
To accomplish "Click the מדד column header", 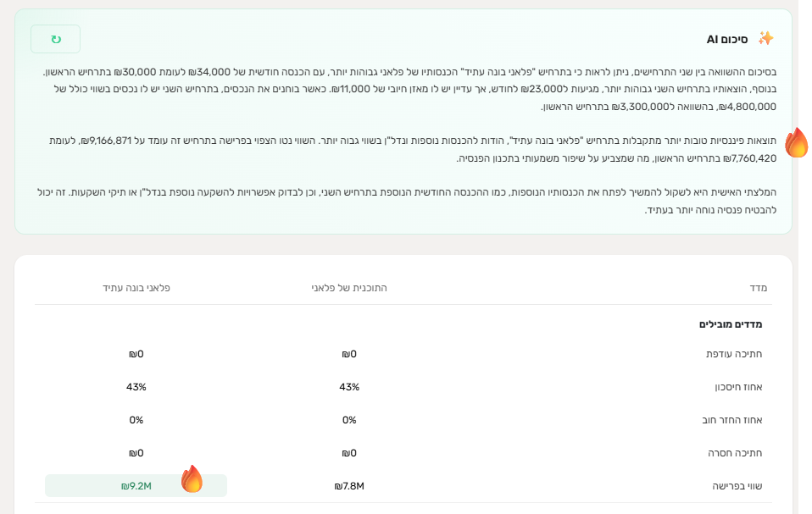I will [x=758, y=288].
